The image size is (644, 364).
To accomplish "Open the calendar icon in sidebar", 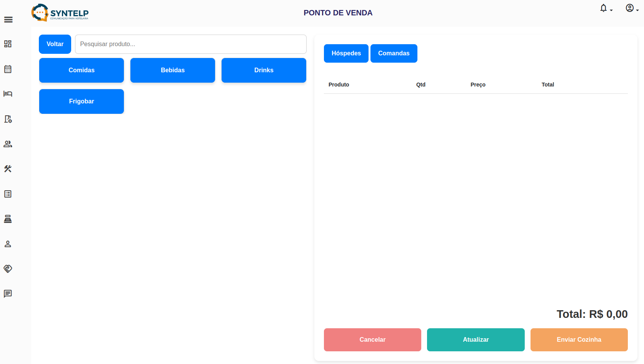I will 8,69.
